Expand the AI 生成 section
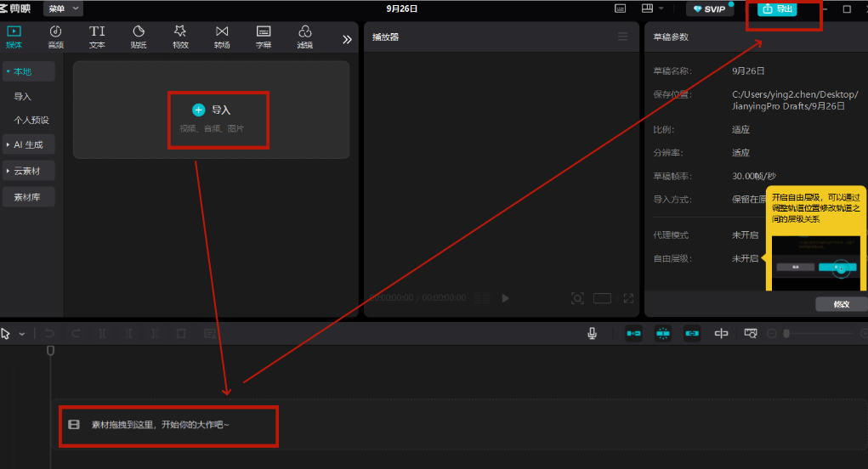Image resolution: width=868 pixels, height=469 pixels. pyautogui.click(x=28, y=144)
